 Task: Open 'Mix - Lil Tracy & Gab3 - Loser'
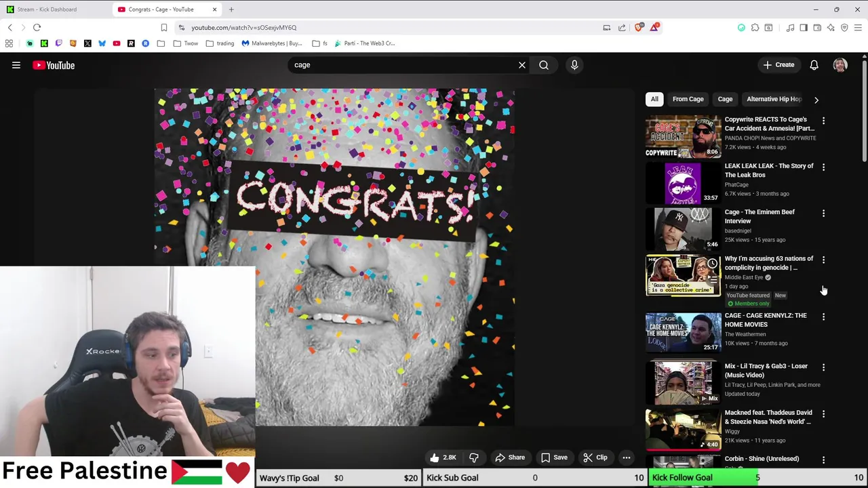coord(766,370)
